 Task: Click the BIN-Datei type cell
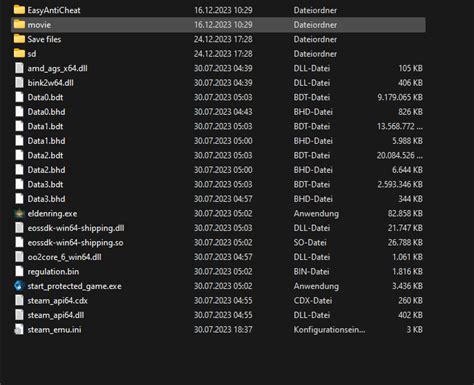point(312,271)
